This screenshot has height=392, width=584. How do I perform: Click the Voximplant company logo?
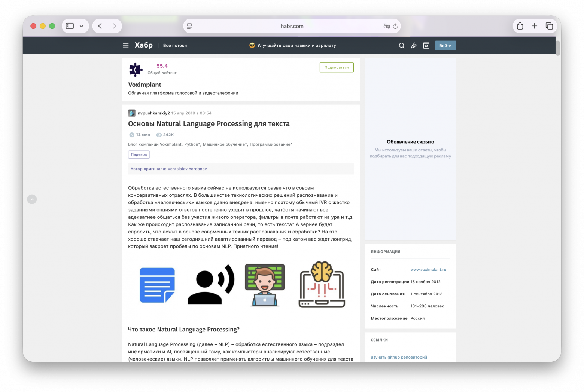pos(136,70)
